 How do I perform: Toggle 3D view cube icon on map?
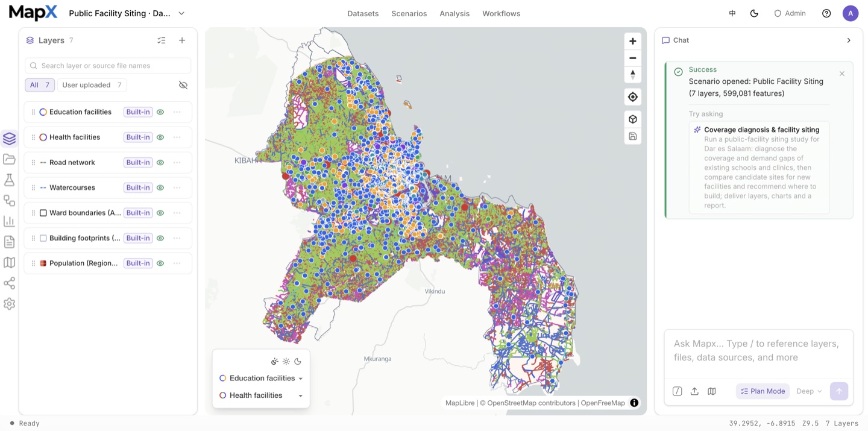point(632,119)
